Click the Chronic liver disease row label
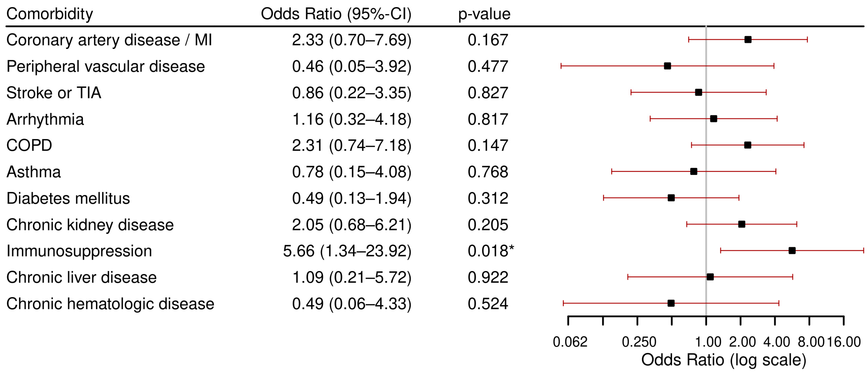Image resolution: width=868 pixels, height=374 pixels. point(82,277)
